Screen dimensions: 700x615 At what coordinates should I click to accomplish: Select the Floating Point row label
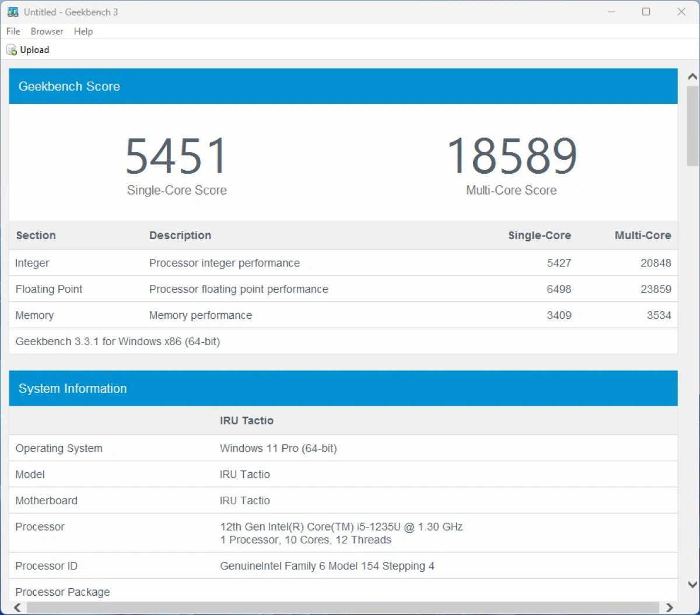click(49, 289)
